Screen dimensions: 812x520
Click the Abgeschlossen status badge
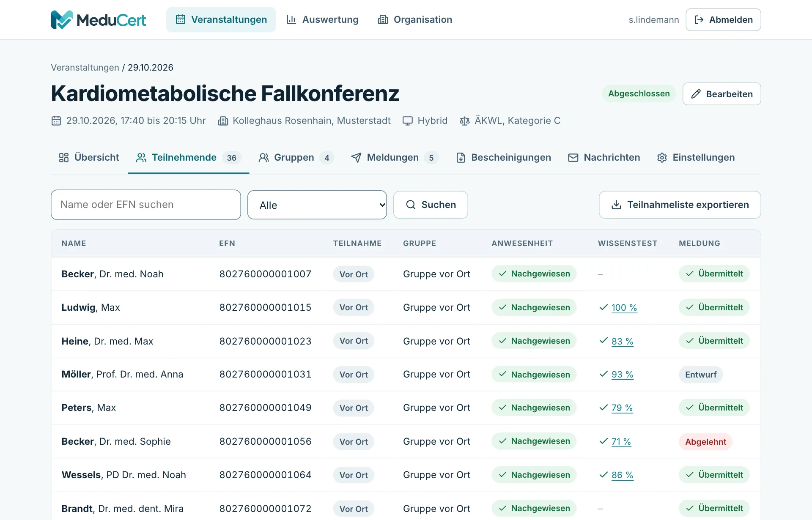[x=639, y=93]
